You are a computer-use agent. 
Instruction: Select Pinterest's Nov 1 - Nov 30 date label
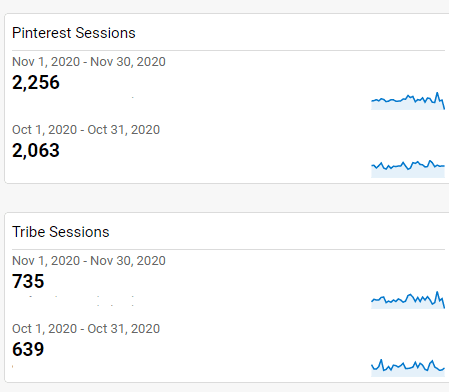(89, 62)
